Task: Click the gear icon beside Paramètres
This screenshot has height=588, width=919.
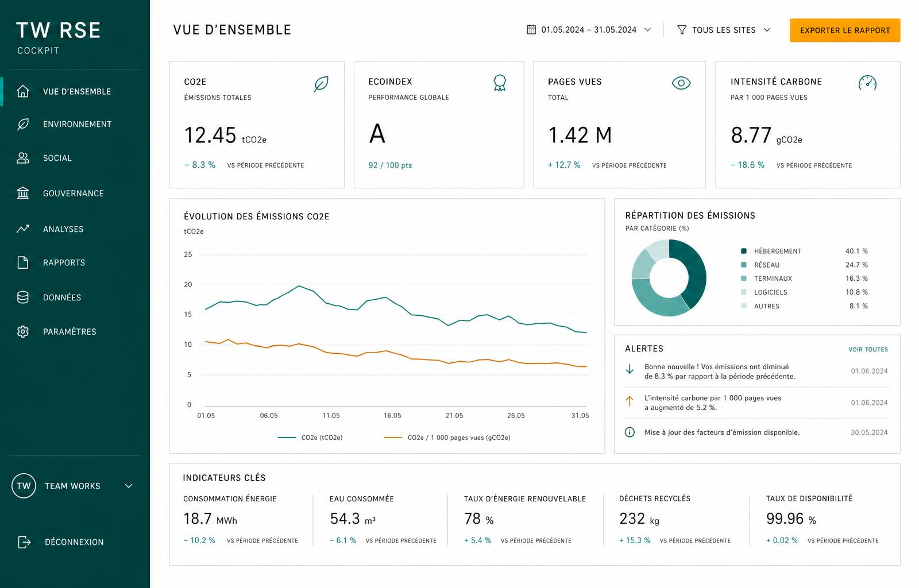Action: [23, 331]
